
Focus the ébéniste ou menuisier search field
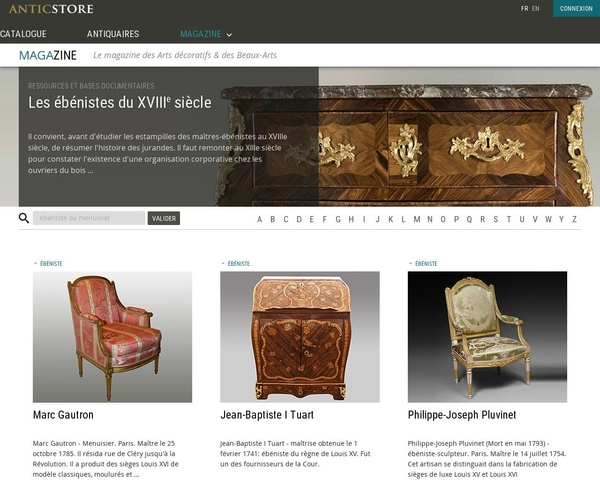(89, 218)
